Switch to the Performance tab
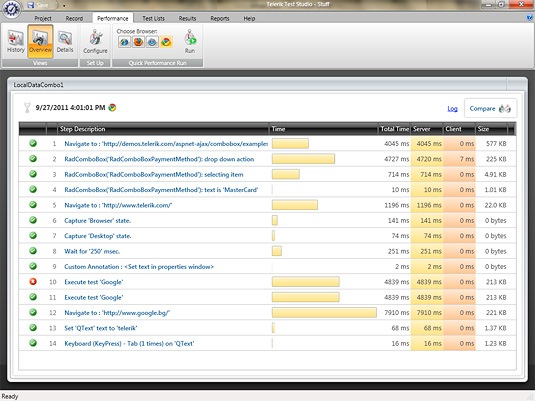 [113, 18]
